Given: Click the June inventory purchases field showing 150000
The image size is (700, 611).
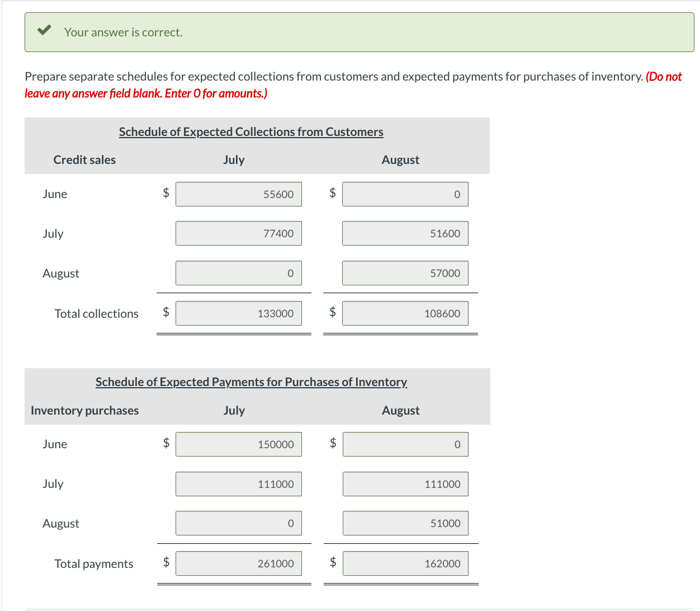Looking at the screenshot, I should (x=239, y=444).
